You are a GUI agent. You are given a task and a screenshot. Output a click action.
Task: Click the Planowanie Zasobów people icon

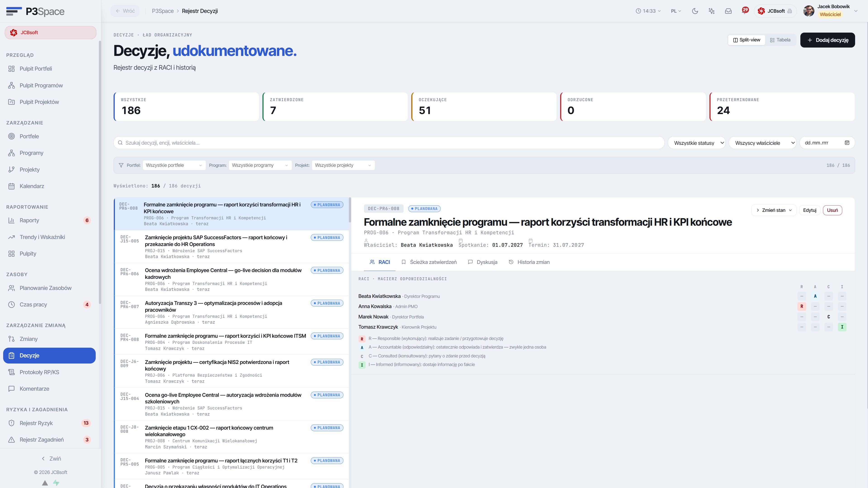click(12, 288)
